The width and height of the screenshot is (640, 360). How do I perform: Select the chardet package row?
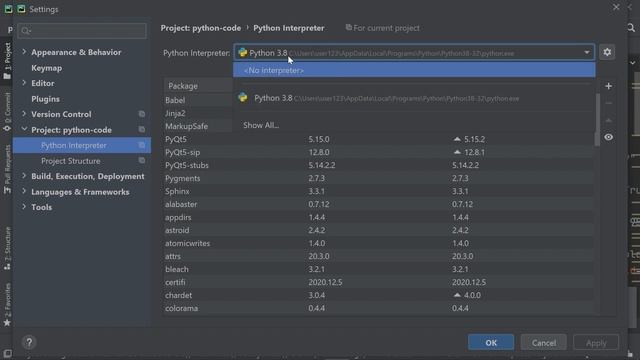(379, 295)
